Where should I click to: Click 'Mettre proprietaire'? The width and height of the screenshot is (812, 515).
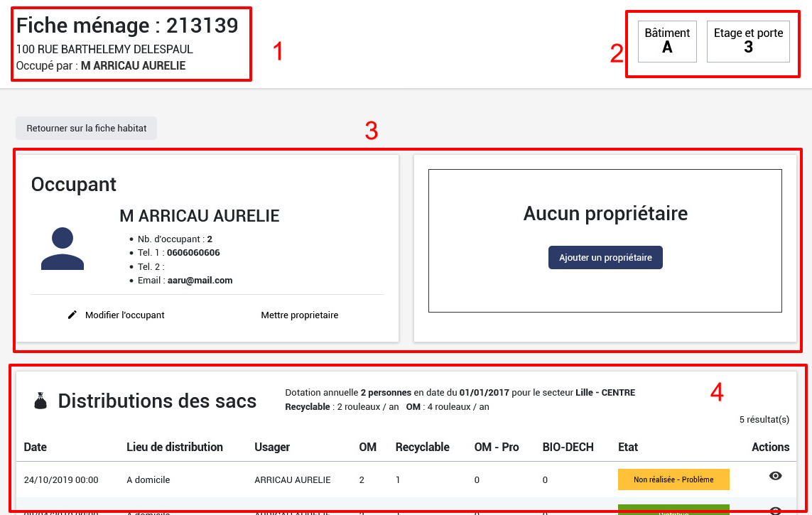[x=299, y=315]
